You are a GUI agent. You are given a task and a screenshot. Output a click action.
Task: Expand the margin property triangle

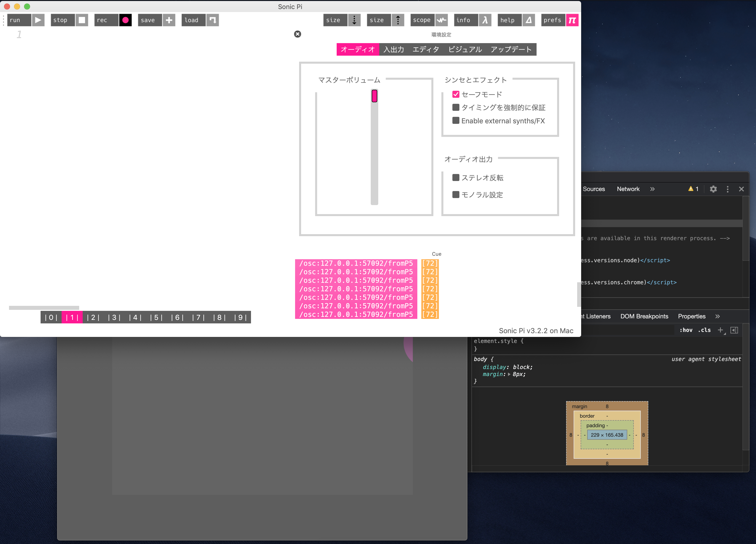509,374
